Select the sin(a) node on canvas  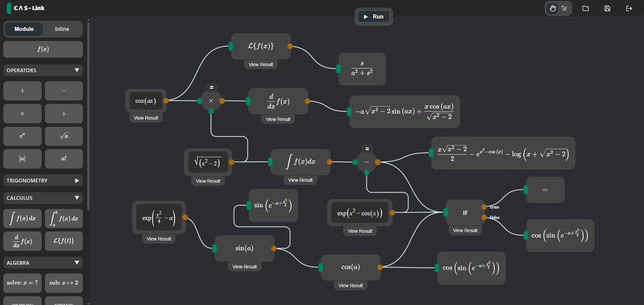[244, 249]
